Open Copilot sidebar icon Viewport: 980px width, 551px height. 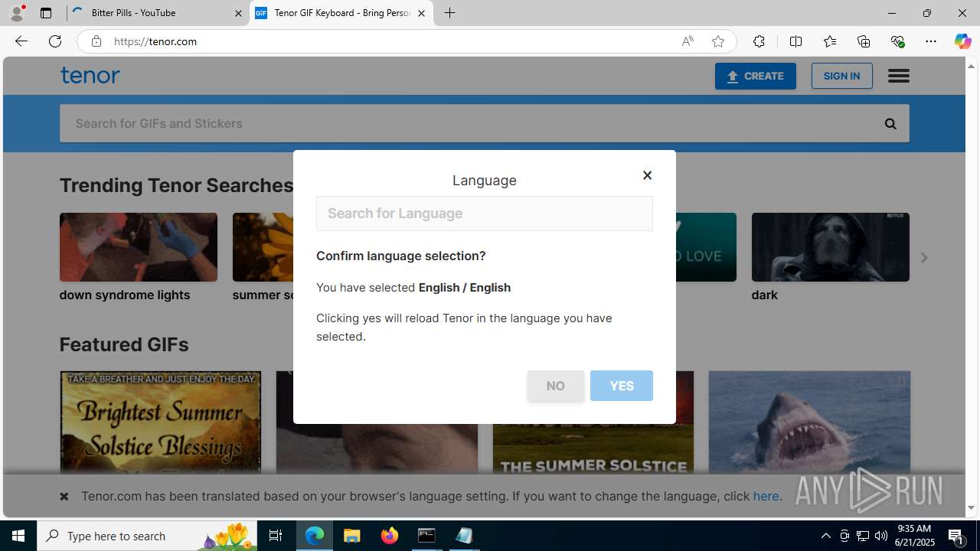coord(962,41)
